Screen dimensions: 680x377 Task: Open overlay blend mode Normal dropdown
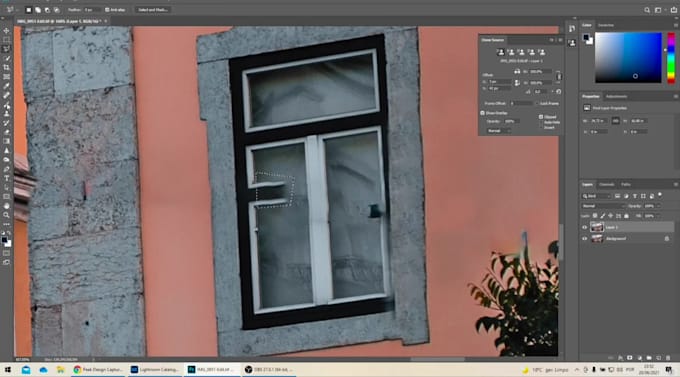[x=499, y=131]
